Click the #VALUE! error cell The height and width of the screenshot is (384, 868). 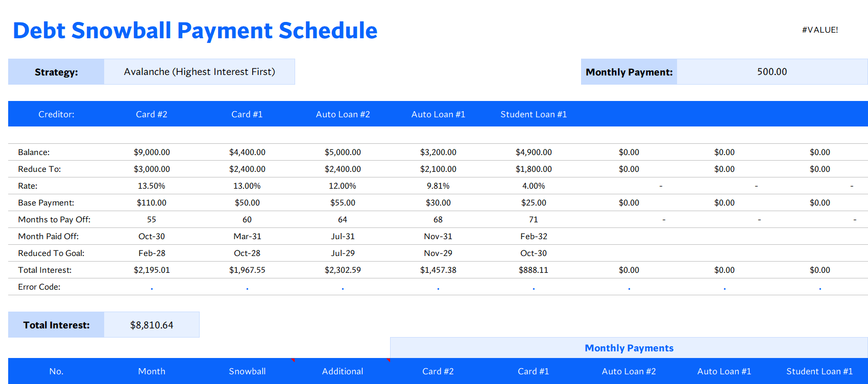point(820,30)
